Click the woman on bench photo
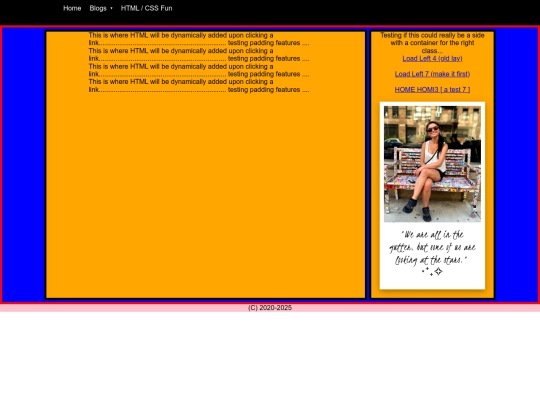This screenshot has height=405, width=540. 432,164
